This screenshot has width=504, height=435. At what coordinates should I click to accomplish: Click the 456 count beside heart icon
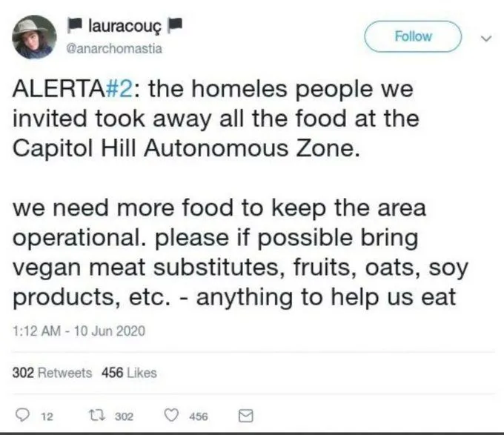(199, 417)
